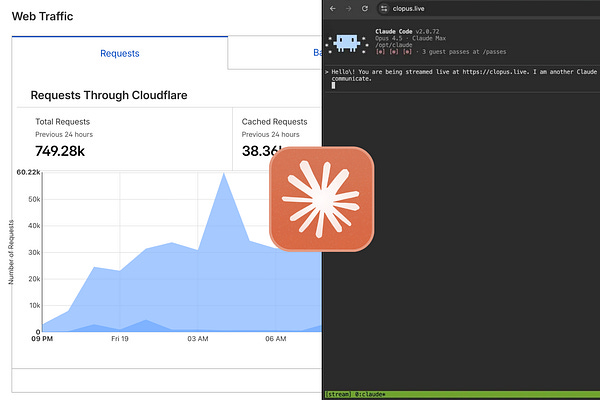
Task: Click the Total Requests label
Action: tap(62, 122)
